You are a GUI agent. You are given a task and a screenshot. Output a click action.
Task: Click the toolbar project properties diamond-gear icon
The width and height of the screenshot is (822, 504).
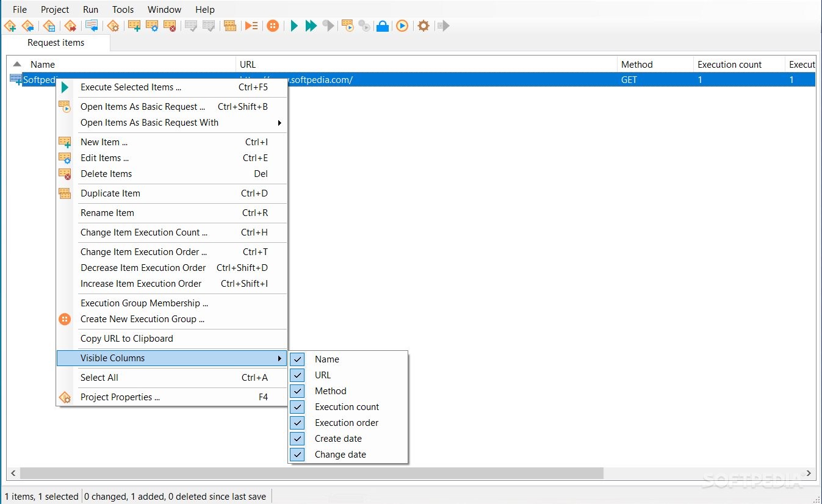pyautogui.click(x=113, y=26)
